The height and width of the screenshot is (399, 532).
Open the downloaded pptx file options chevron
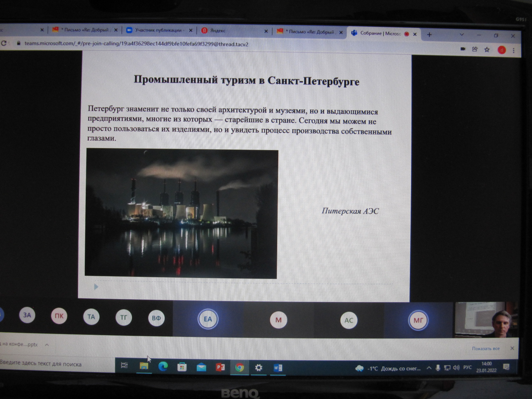click(x=47, y=345)
